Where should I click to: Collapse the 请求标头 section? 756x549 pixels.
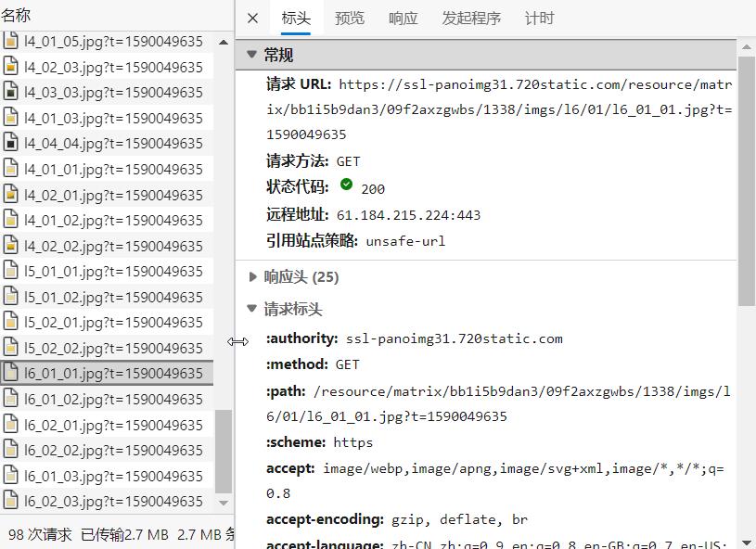point(252,308)
